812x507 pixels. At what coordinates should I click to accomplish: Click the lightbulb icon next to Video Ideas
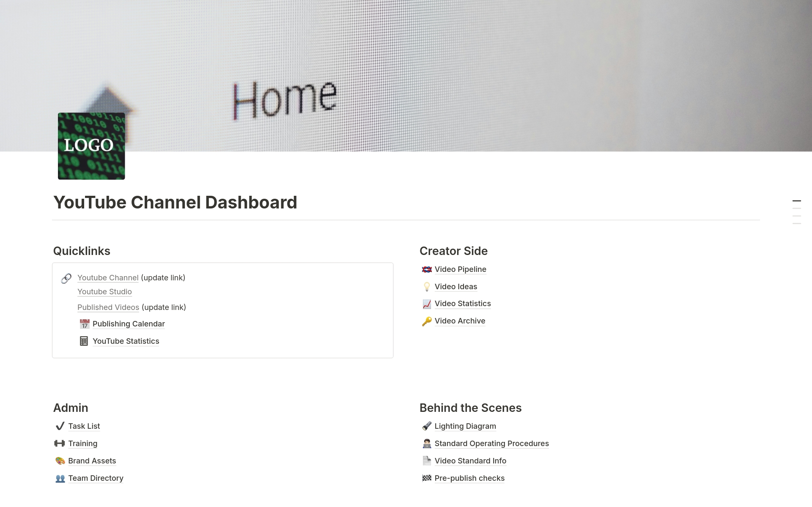(427, 287)
